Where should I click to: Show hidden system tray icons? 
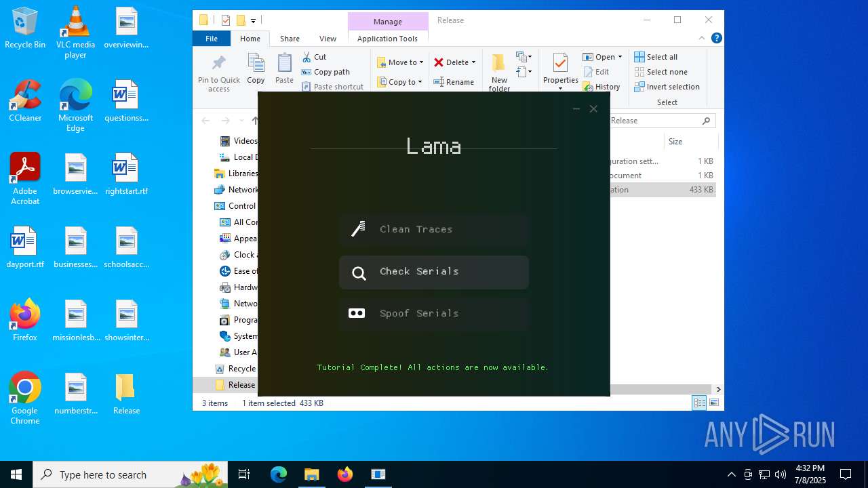(731, 474)
